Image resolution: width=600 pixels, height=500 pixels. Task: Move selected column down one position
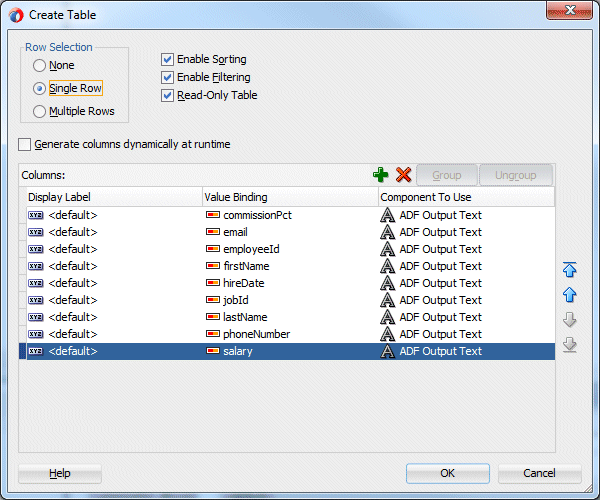click(569, 320)
